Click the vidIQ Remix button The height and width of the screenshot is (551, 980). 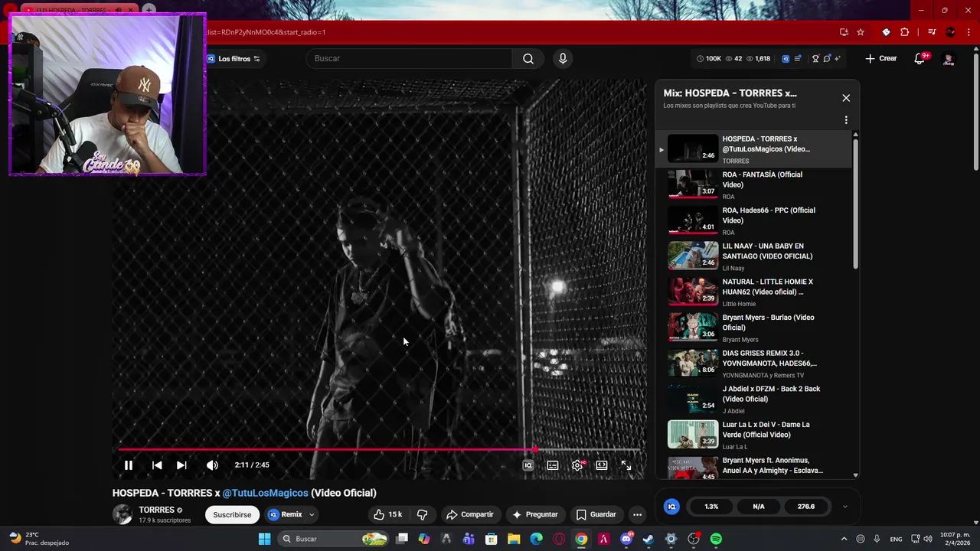tap(285, 515)
